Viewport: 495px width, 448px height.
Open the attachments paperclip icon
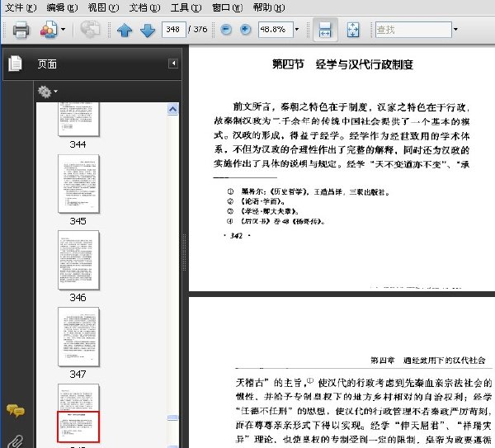[15, 441]
